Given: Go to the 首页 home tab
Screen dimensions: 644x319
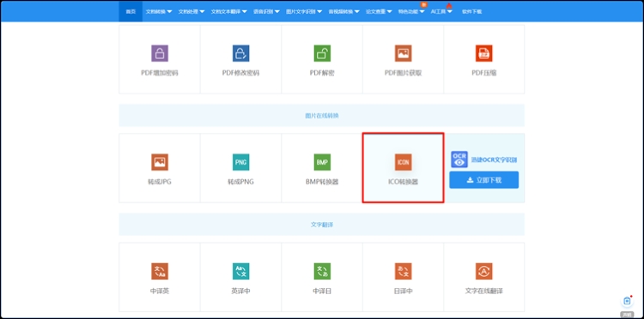Looking at the screenshot, I should tap(131, 11).
